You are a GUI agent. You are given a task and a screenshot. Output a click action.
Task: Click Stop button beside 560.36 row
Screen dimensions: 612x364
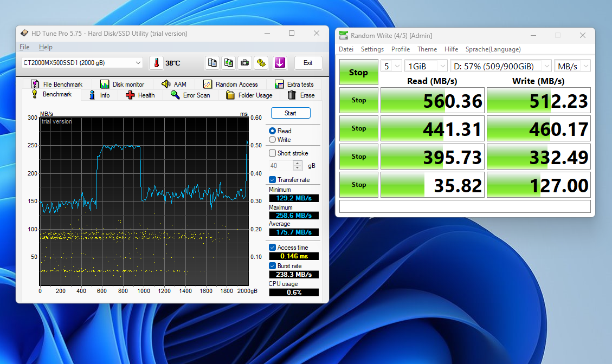359,100
